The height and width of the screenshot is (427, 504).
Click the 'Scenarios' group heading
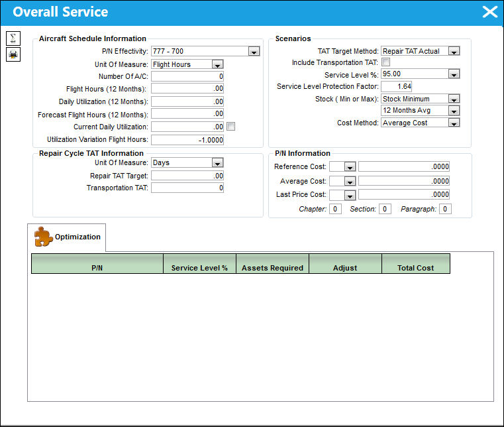pyautogui.click(x=293, y=38)
